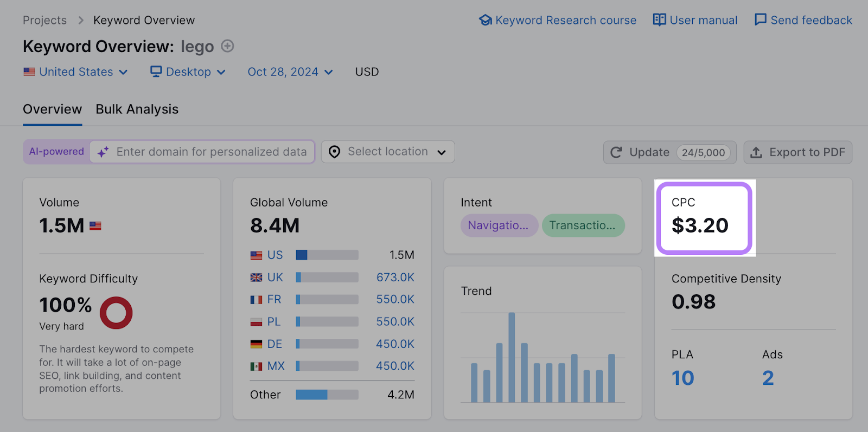
Task: Click the plus icon next to lego
Action: click(x=228, y=47)
